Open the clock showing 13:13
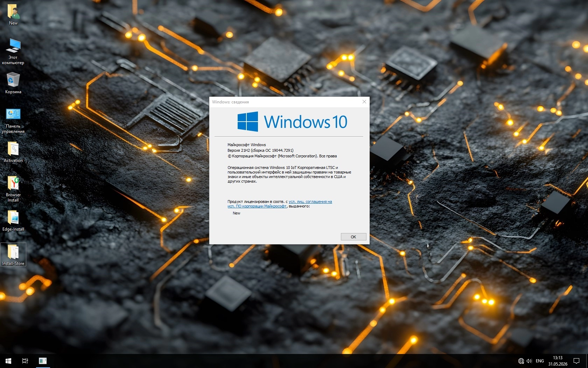This screenshot has height=368, width=588. point(558,361)
